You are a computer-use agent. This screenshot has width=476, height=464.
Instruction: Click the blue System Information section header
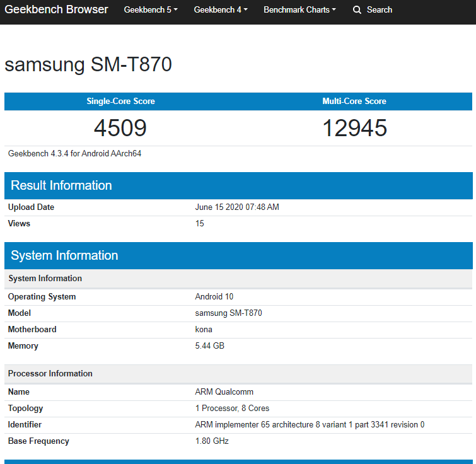238,255
